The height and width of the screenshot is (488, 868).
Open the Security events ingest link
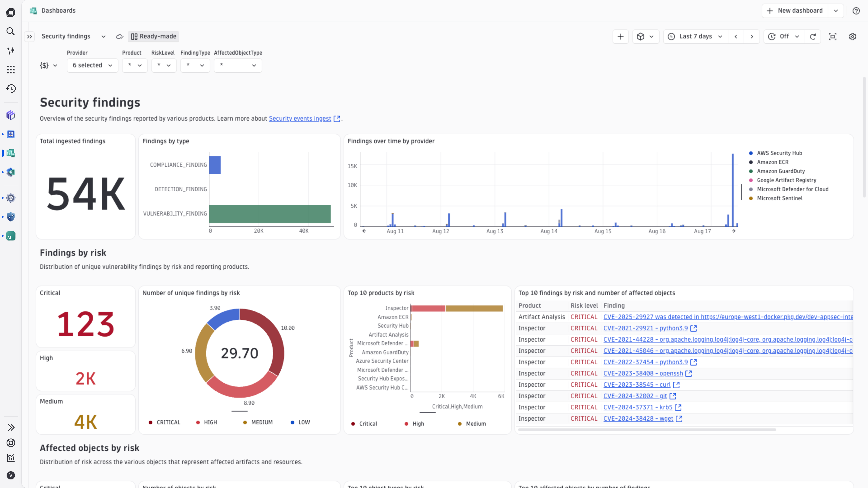pyautogui.click(x=304, y=119)
